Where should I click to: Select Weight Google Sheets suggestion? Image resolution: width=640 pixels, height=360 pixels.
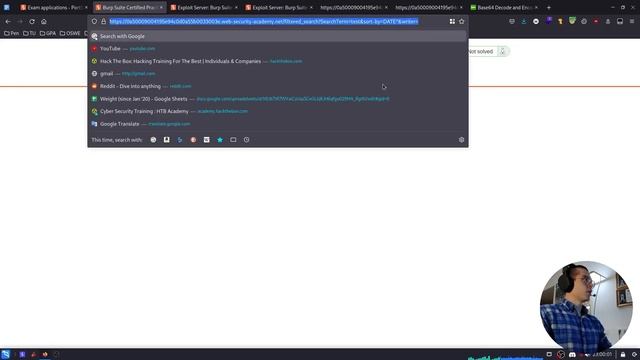click(x=278, y=99)
